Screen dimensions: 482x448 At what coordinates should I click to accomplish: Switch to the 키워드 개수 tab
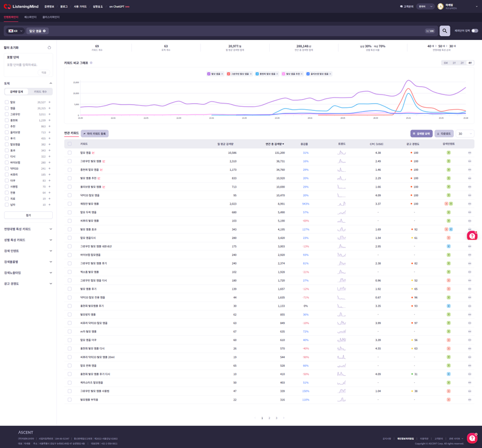point(40,92)
